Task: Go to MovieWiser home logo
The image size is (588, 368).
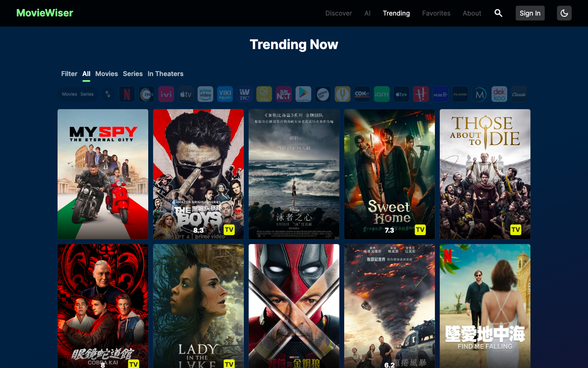Action: (x=45, y=13)
